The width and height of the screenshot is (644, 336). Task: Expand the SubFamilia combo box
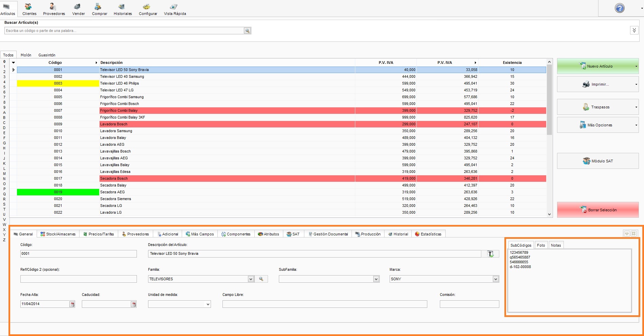point(376,279)
